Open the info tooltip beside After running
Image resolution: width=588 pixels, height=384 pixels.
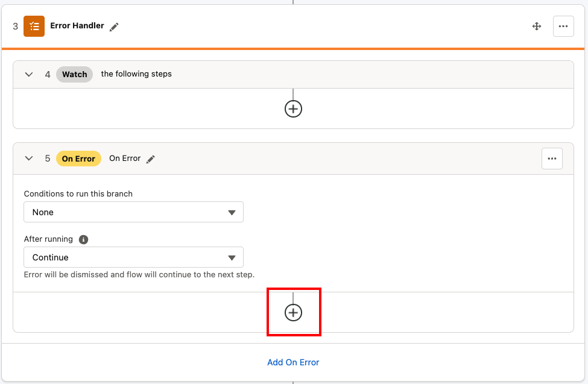coord(83,239)
